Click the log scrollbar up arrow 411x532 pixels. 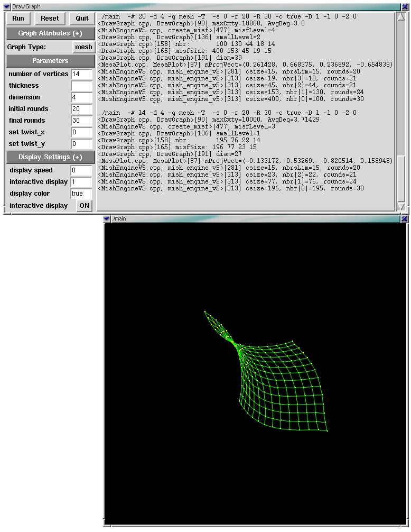click(x=401, y=17)
